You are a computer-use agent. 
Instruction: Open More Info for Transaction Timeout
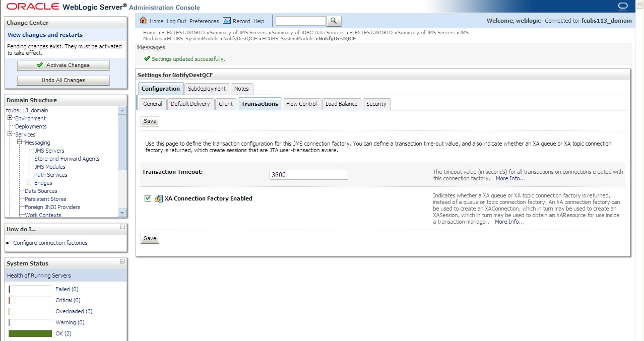(510, 178)
